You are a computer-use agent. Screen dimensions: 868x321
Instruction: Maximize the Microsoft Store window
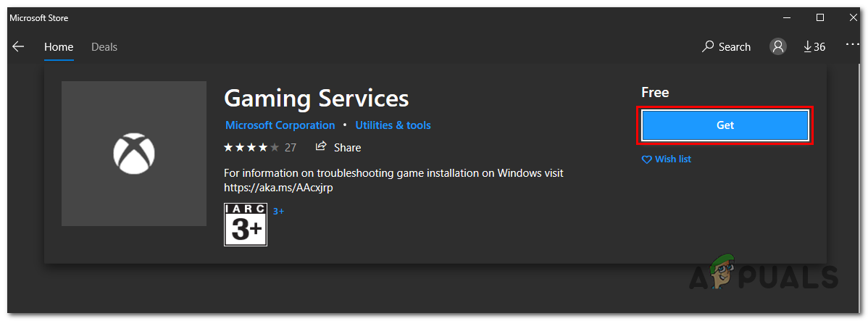pos(820,17)
